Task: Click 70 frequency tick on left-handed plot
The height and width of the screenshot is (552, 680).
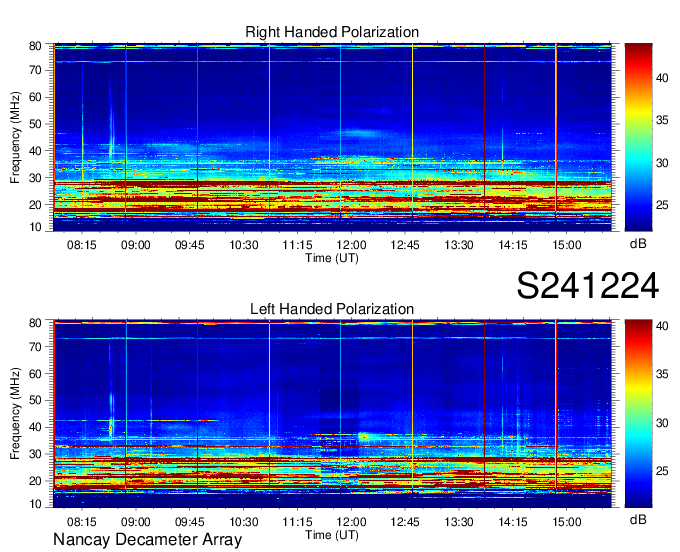Action: [35, 347]
